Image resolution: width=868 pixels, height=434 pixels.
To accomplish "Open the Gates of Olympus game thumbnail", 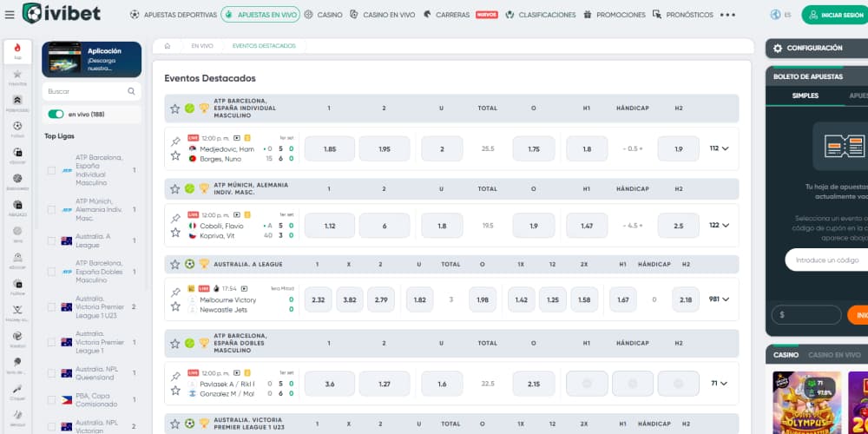I will coord(806,403).
